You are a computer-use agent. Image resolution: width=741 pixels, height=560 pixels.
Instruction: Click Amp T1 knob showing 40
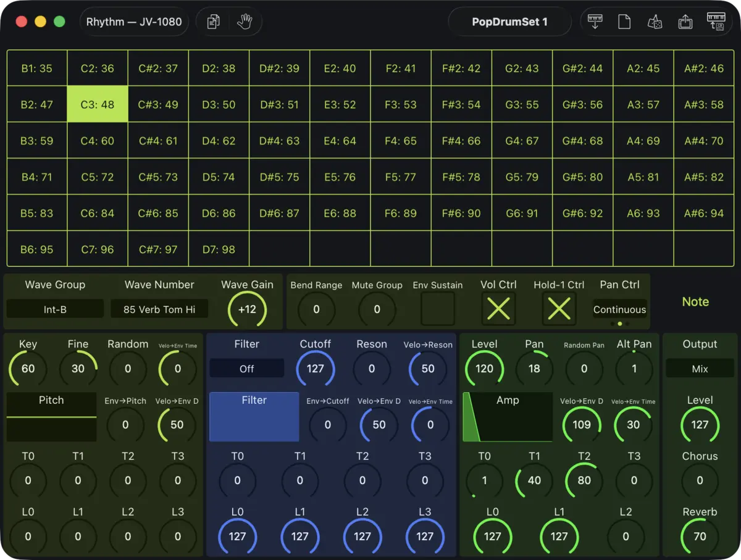[x=534, y=480]
